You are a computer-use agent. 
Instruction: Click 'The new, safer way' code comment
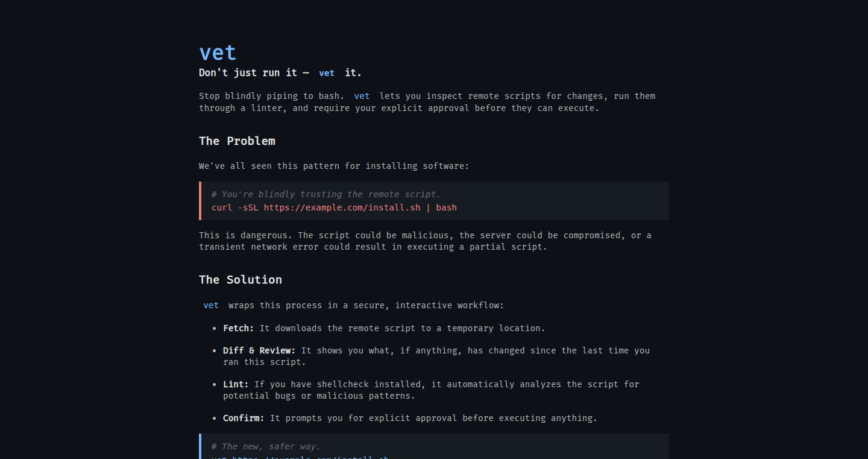[x=266, y=446]
